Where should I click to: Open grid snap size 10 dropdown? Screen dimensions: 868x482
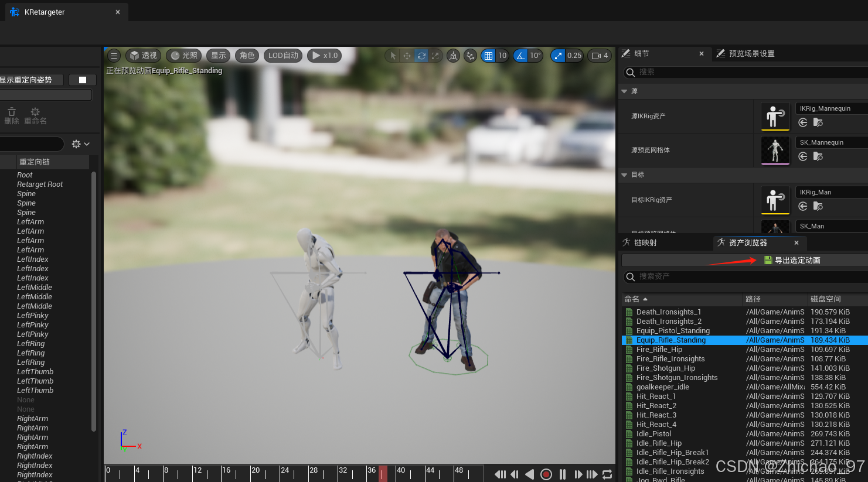[x=502, y=56]
